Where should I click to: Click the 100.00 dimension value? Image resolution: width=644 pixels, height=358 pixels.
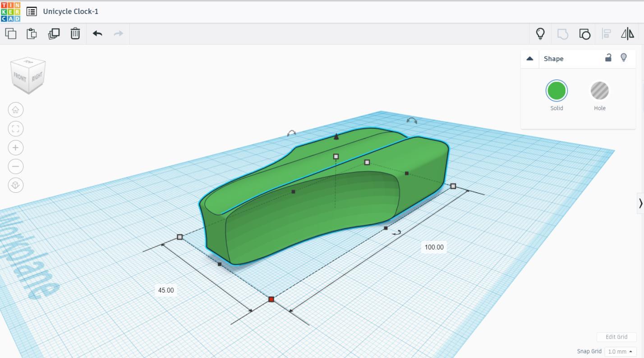[x=434, y=247]
